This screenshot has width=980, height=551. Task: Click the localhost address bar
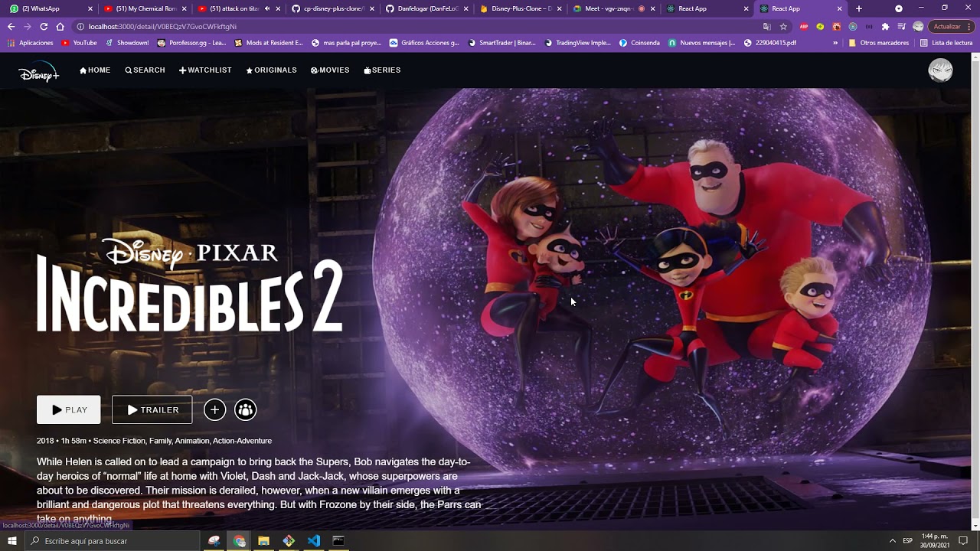pyautogui.click(x=413, y=26)
